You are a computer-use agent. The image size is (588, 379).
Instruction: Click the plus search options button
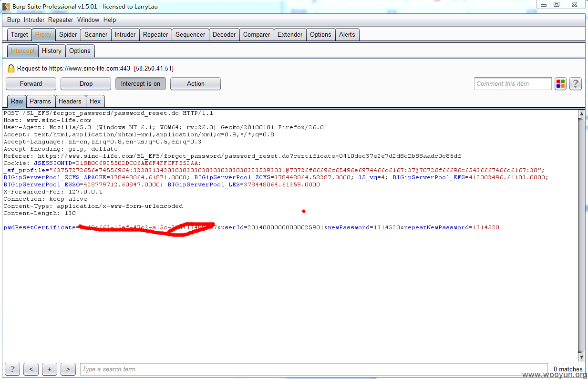(x=50, y=369)
